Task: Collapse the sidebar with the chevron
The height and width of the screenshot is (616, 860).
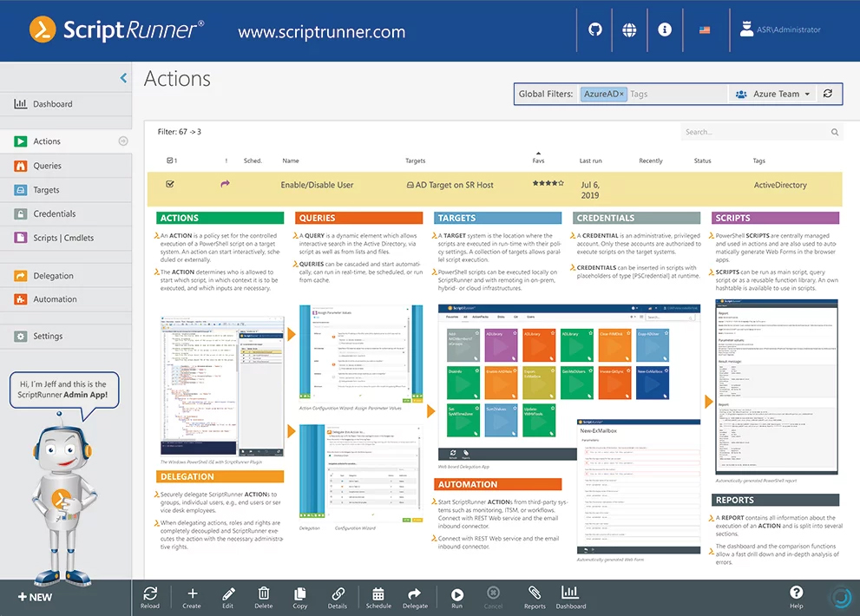Action: (x=123, y=78)
